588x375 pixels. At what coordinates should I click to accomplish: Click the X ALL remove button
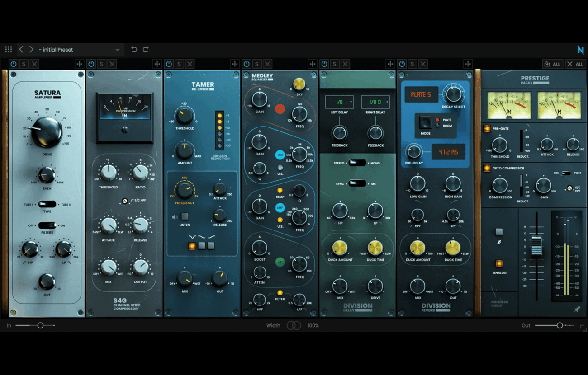(x=575, y=64)
